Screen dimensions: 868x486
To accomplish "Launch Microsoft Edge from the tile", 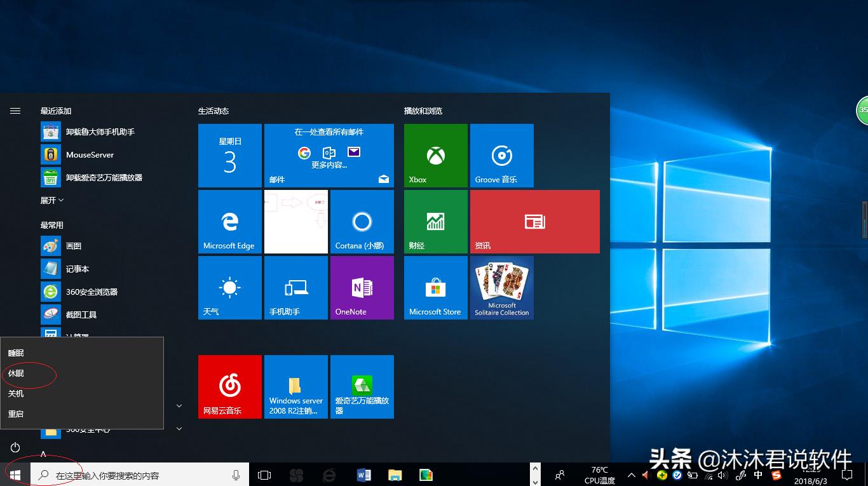I will click(x=229, y=221).
